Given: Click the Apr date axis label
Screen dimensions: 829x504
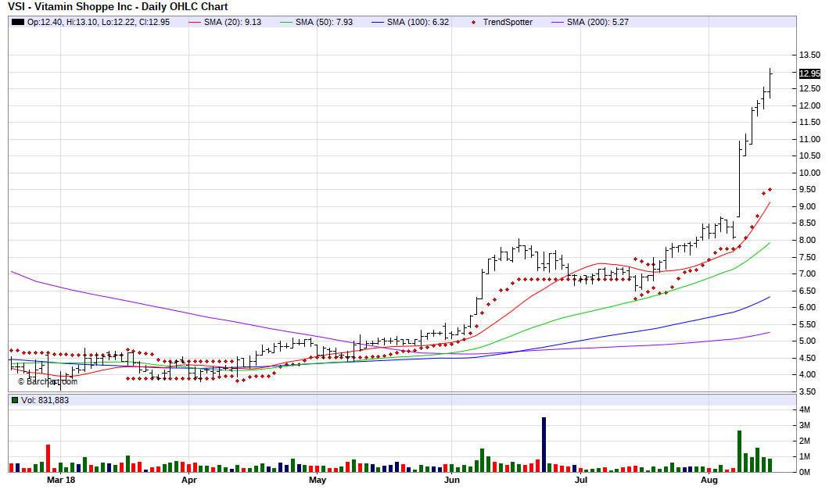Looking at the screenshot, I should 188,480.
